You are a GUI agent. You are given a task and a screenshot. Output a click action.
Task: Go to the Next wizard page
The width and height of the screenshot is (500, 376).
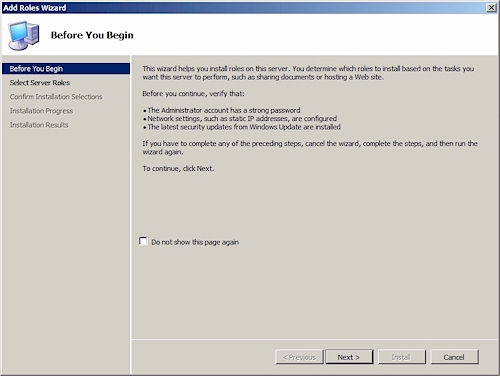click(x=349, y=357)
